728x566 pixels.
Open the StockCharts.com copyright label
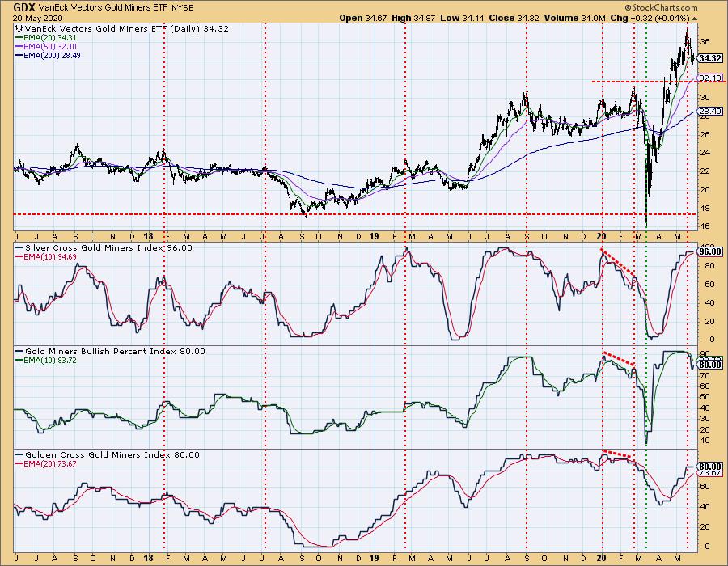661,7
